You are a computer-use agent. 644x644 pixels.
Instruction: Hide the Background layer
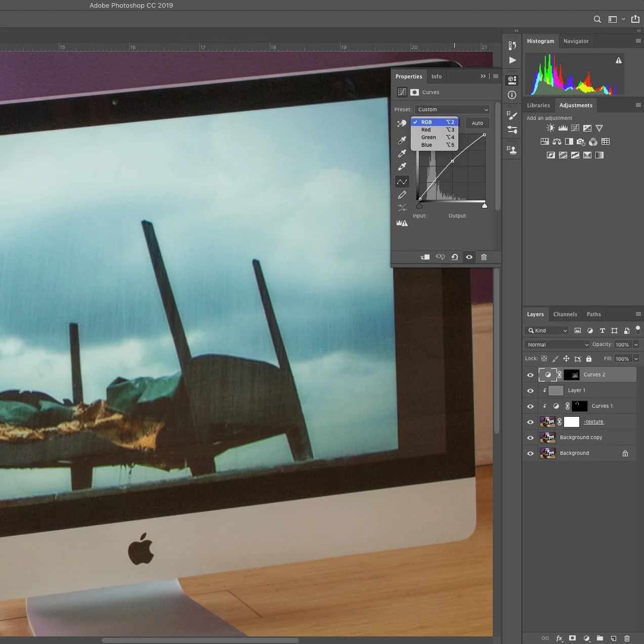pyautogui.click(x=530, y=453)
